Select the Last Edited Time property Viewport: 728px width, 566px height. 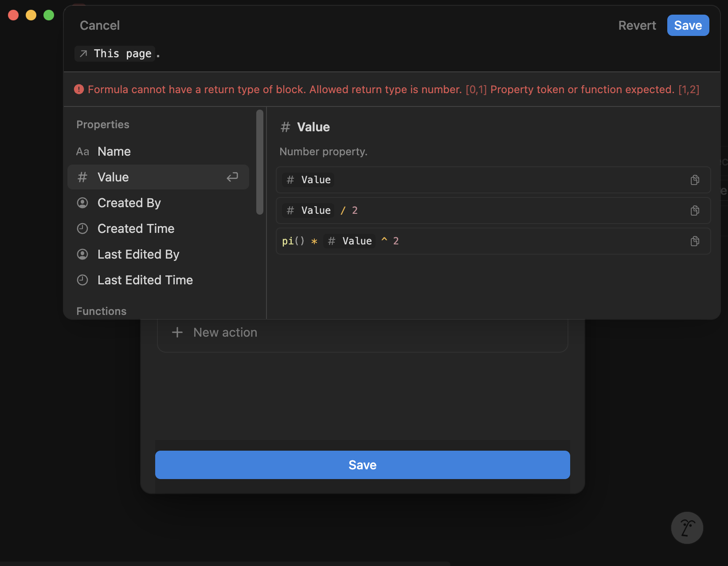(x=145, y=279)
